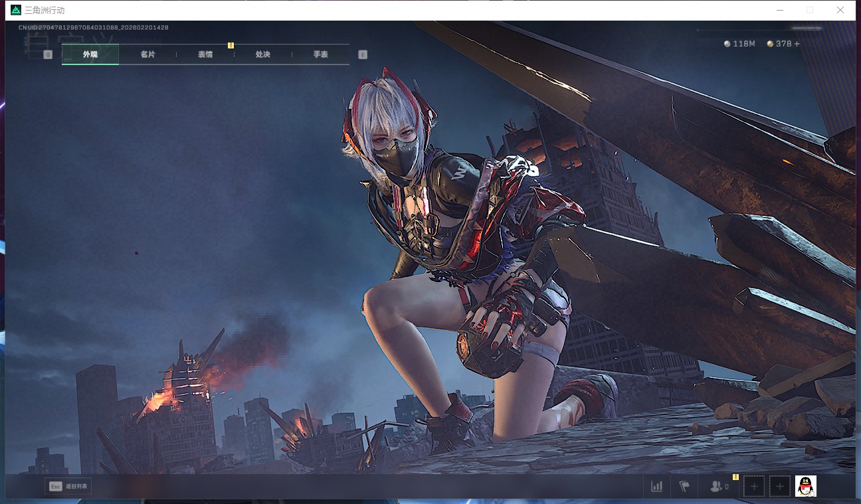Click the Esc 返回列表 button
This screenshot has width=861, height=504.
tap(68, 486)
